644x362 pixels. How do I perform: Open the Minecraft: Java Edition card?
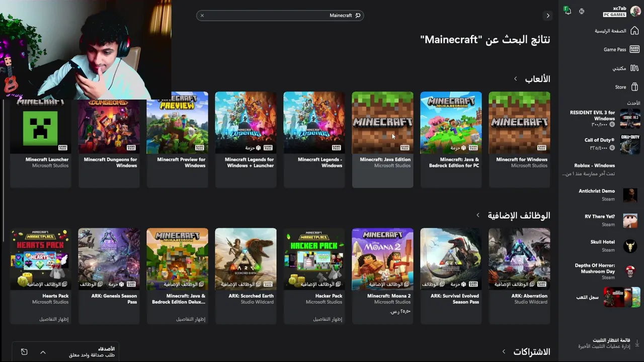[382, 139]
